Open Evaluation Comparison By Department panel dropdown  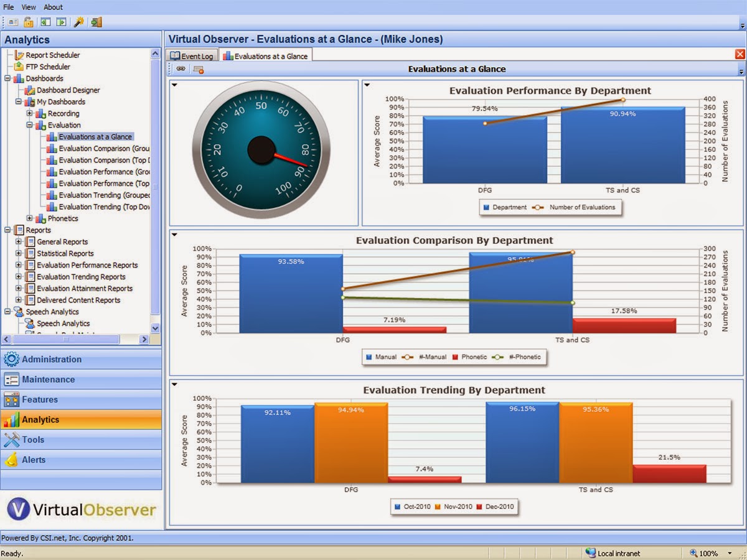[174, 235]
